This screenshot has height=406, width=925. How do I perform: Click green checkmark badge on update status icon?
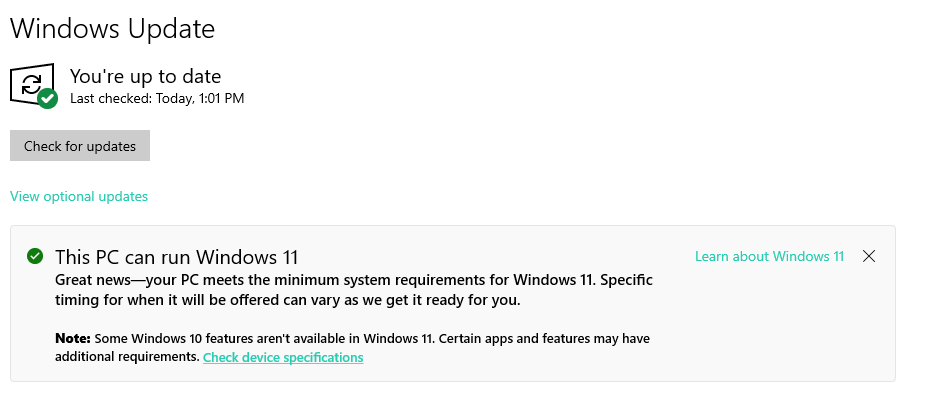pyautogui.click(x=48, y=99)
